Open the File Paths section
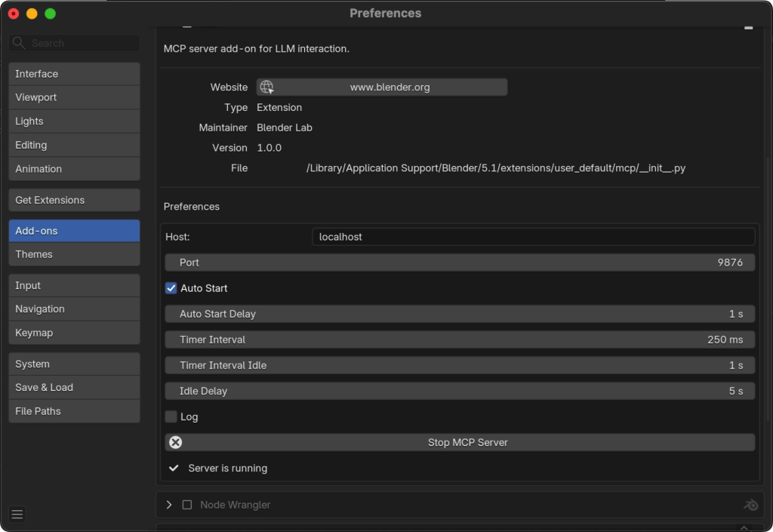773x532 pixels. pyautogui.click(x=75, y=411)
